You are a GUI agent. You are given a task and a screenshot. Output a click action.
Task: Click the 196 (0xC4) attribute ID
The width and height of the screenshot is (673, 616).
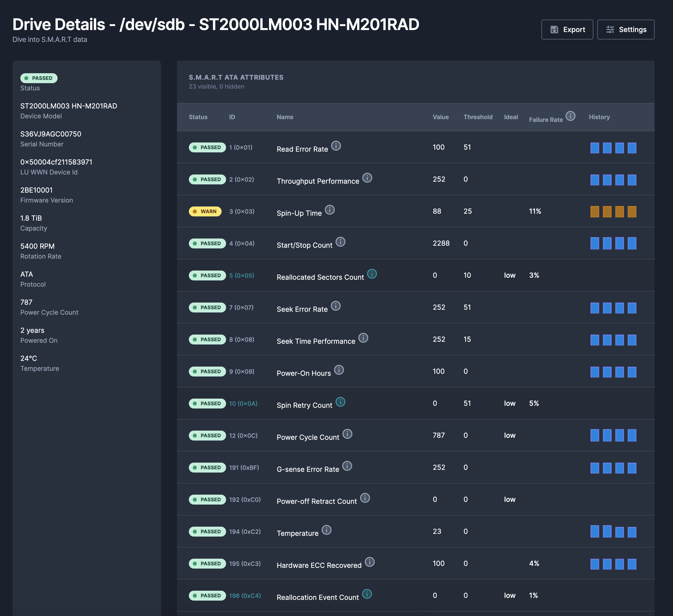click(245, 596)
